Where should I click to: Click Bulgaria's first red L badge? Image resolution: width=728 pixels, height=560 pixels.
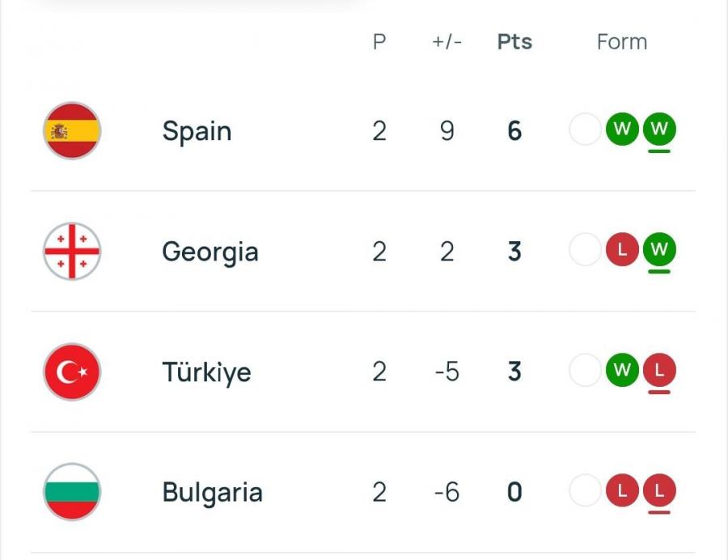click(x=622, y=490)
